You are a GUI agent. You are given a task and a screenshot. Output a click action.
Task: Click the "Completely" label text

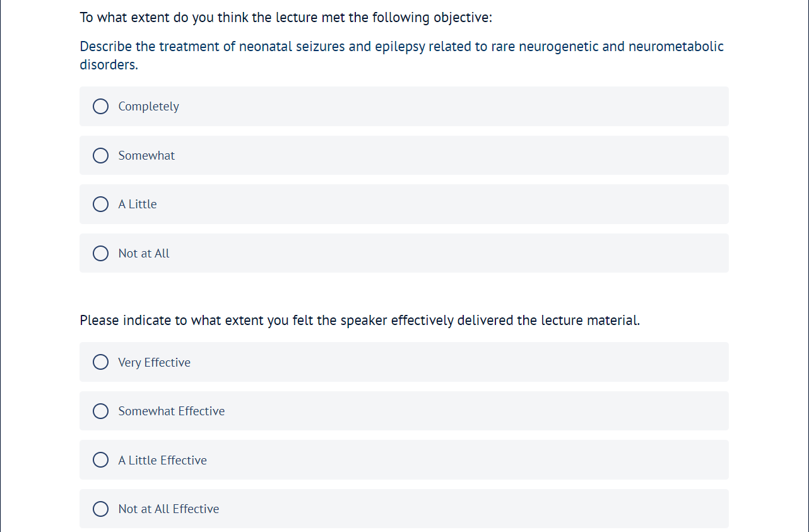(148, 107)
